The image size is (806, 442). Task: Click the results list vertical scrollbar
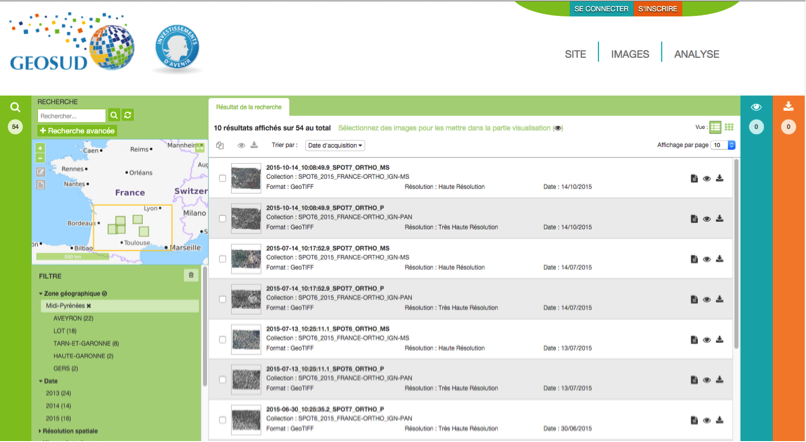[x=737, y=253]
